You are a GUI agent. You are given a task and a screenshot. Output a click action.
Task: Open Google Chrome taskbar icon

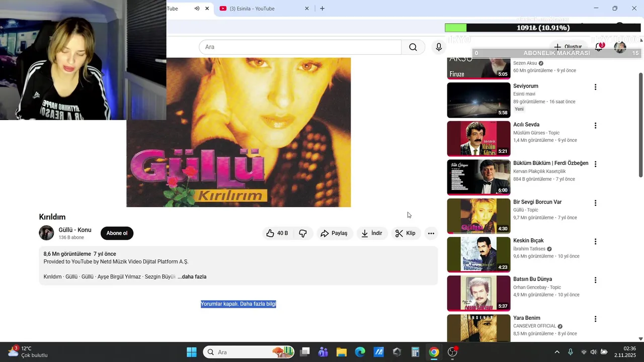tap(434, 352)
